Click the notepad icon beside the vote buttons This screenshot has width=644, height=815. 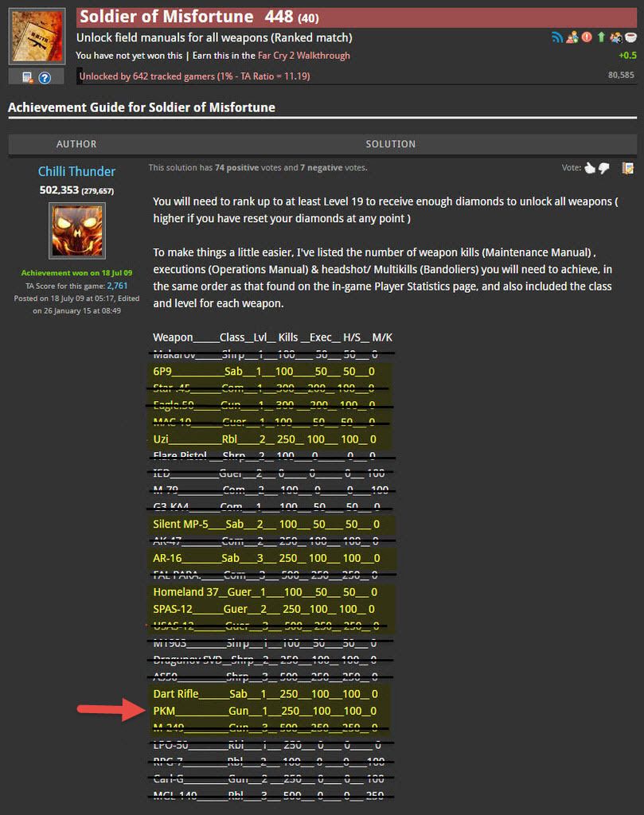click(628, 168)
